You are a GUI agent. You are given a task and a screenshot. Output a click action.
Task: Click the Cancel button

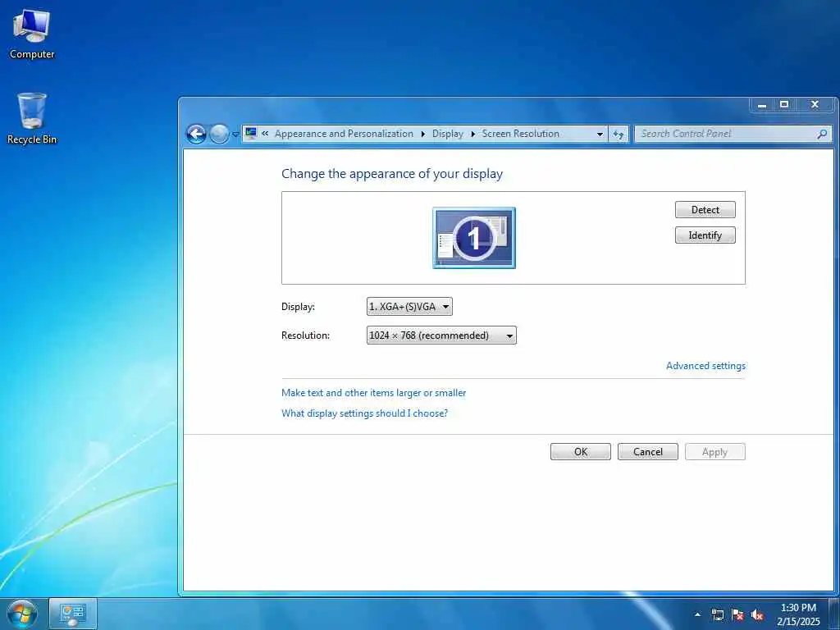click(648, 452)
